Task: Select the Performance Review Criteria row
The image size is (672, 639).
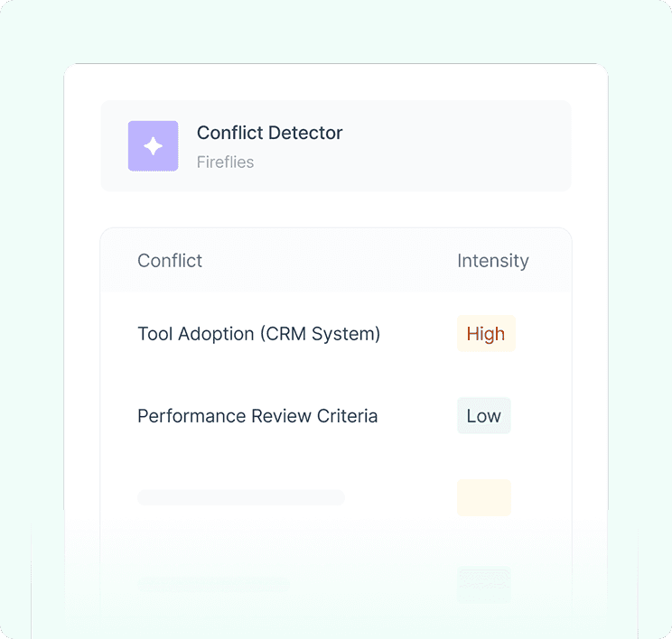Action: pyautogui.click(x=336, y=416)
